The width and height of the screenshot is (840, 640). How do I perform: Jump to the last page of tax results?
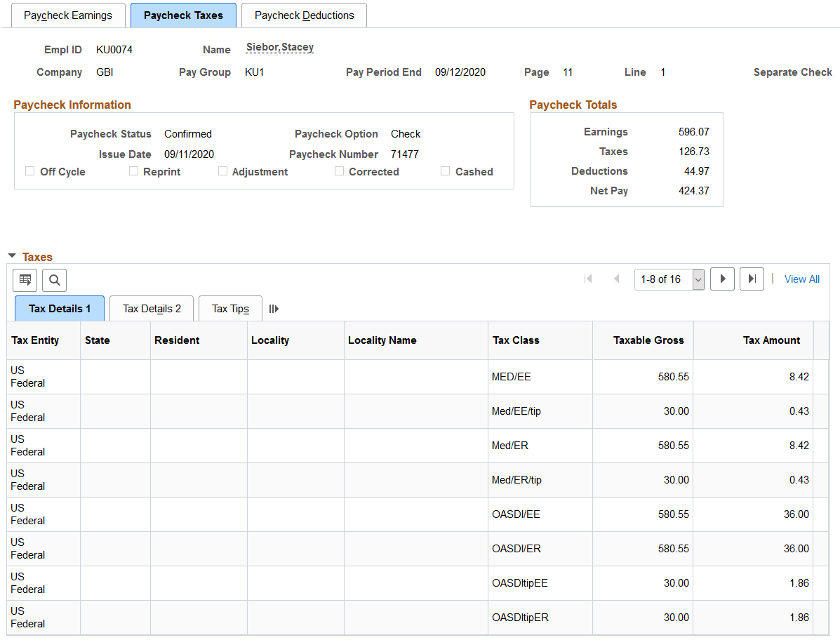pos(751,279)
